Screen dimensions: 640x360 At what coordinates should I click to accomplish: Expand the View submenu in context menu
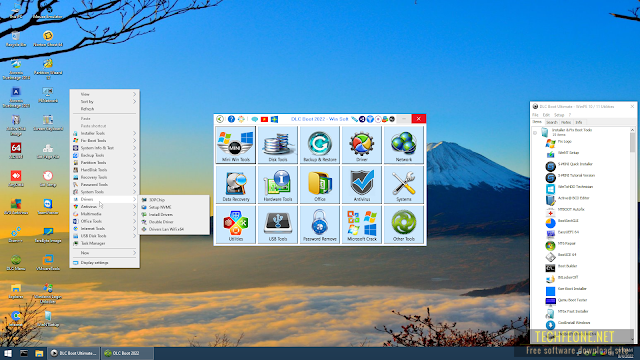(105, 94)
